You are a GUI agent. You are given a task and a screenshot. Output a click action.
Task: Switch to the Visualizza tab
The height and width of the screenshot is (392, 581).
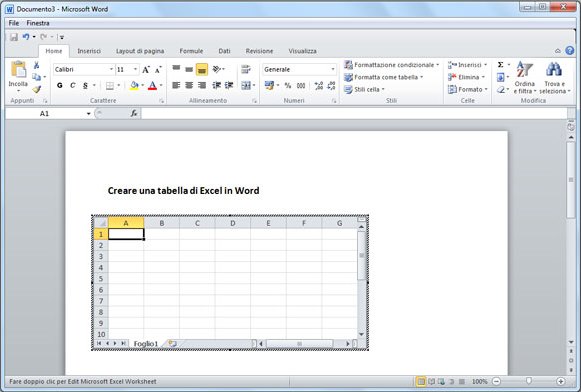302,51
